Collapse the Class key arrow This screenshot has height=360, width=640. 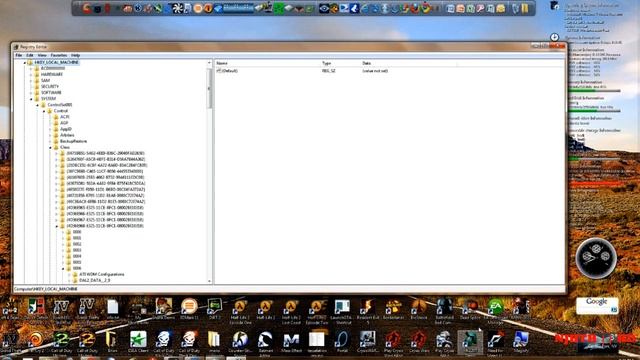51,147
